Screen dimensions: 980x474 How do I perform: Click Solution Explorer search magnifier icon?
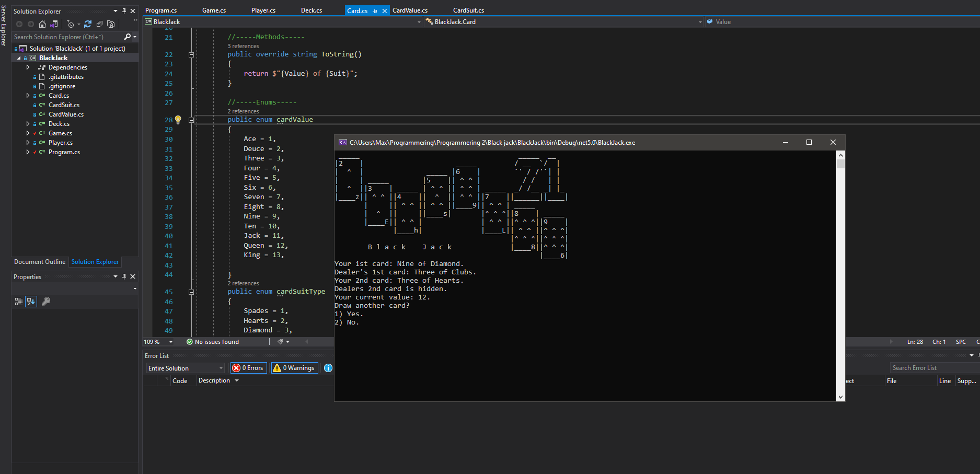(127, 37)
